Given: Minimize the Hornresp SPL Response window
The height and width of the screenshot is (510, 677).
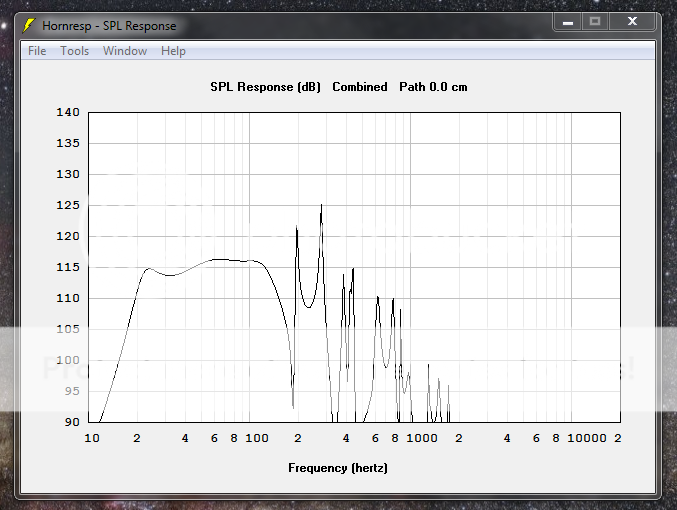Looking at the screenshot, I should coord(568,22).
